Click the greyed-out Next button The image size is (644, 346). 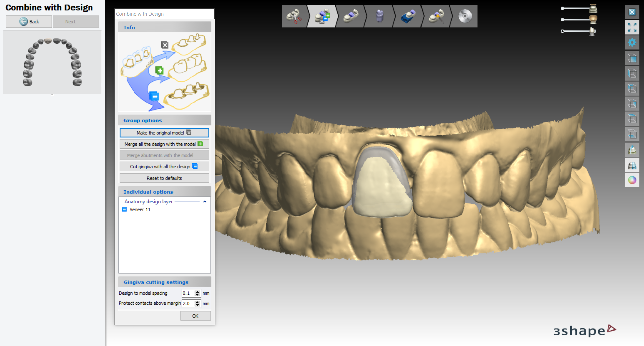coord(76,21)
